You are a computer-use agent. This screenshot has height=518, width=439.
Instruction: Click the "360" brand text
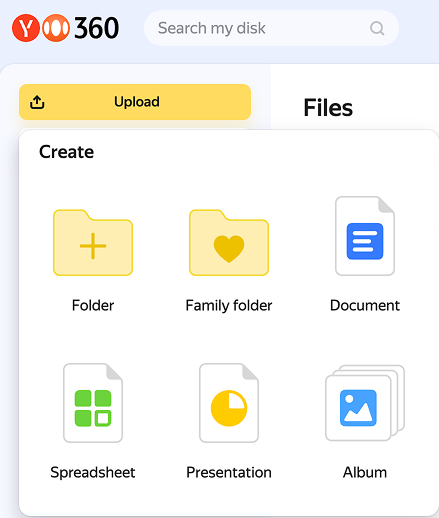96,28
